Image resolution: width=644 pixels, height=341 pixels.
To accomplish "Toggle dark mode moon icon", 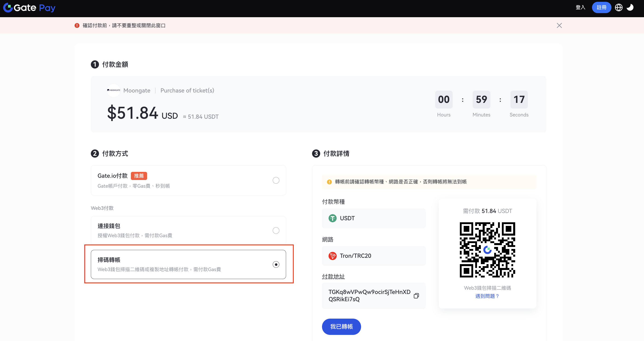I will (630, 7).
